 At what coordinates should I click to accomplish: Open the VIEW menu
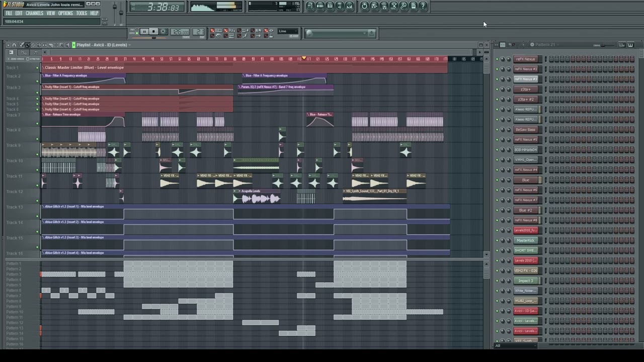point(51,13)
